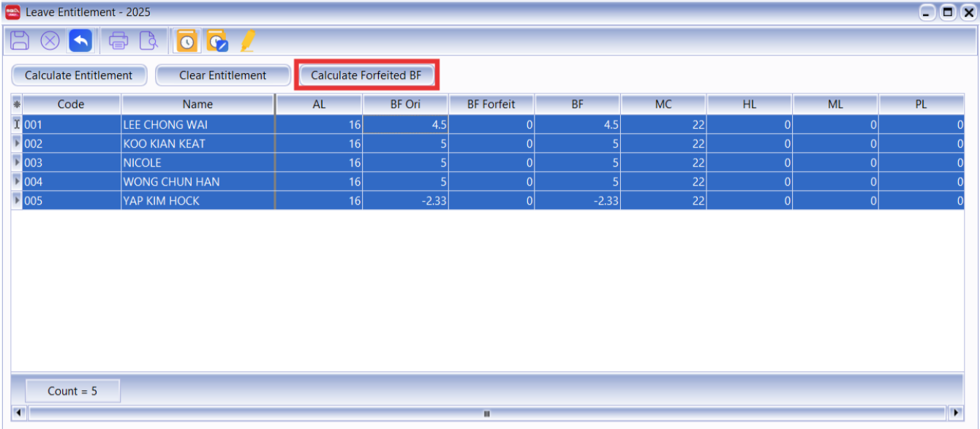Click the Name column header

[x=197, y=105]
